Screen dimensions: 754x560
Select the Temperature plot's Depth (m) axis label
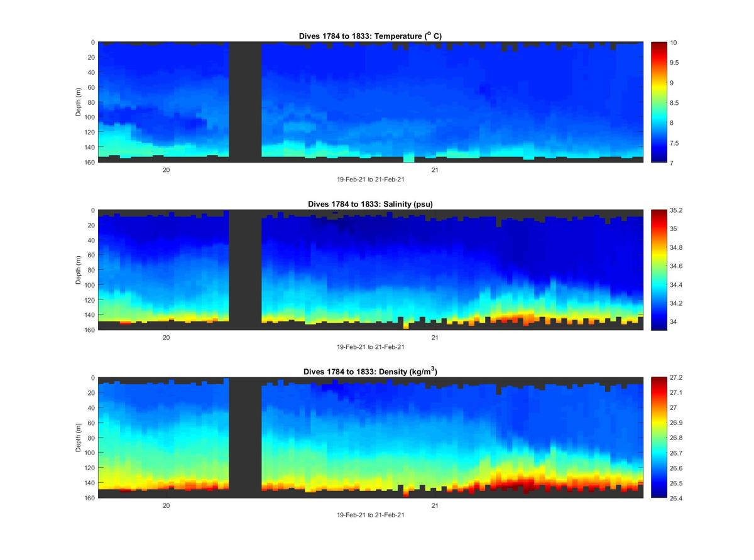tap(79, 102)
